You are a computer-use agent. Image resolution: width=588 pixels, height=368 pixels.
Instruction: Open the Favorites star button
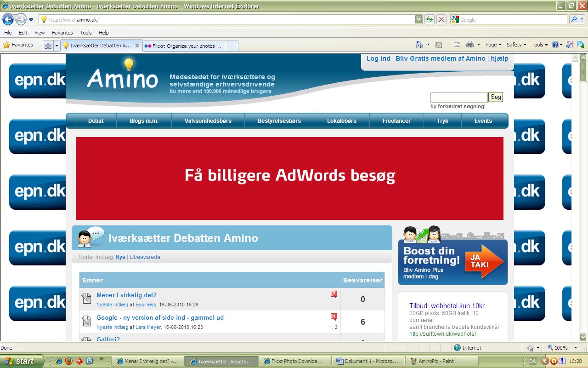coord(18,45)
